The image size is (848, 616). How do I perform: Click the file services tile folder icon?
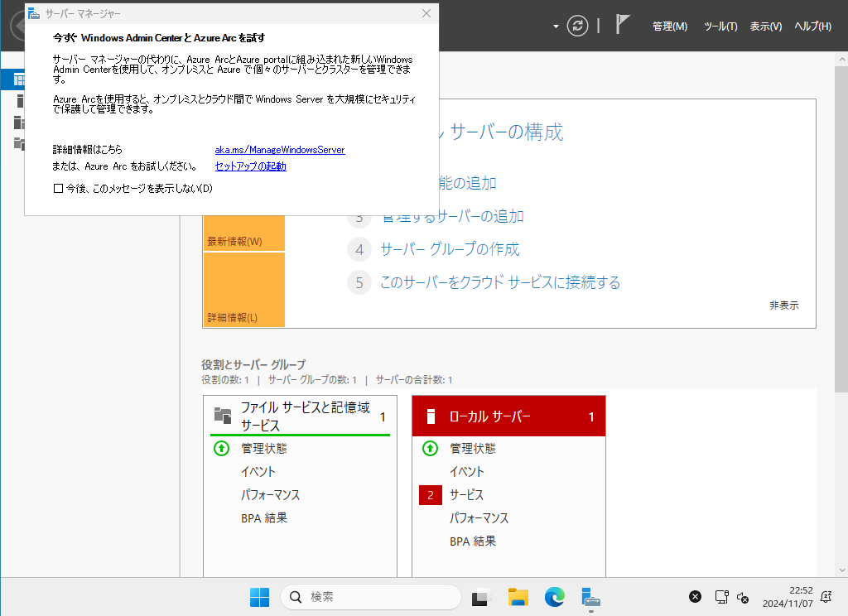click(222, 416)
